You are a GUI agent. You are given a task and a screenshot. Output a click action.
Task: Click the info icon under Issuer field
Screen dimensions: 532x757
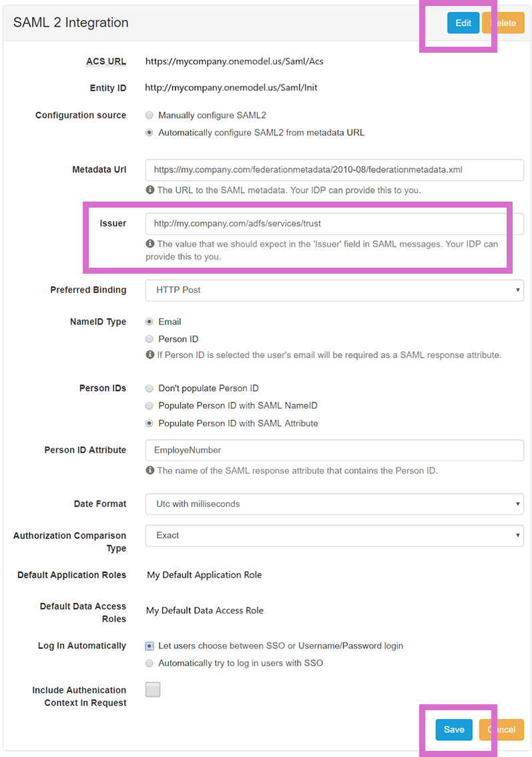[x=150, y=244]
